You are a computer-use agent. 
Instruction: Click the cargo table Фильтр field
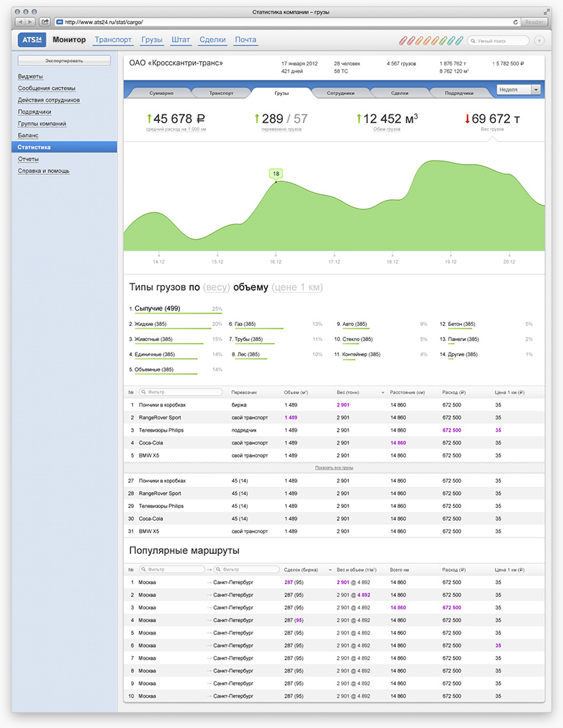coord(181,392)
